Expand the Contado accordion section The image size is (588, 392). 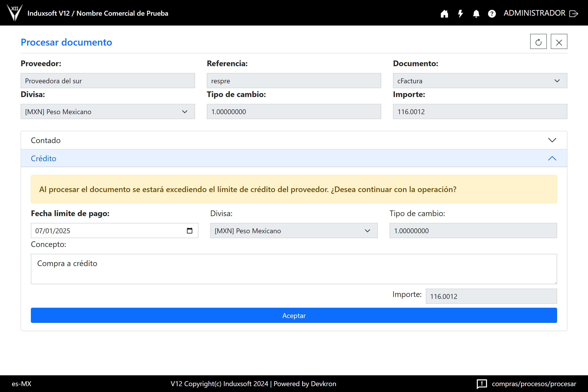click(x=294, y=140)
